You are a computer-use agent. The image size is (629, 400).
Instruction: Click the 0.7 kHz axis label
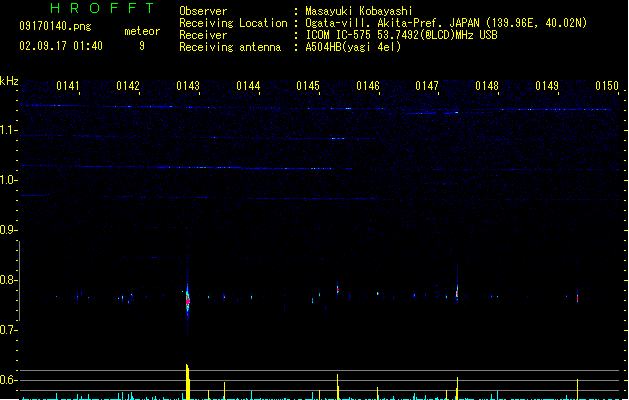click(x=8, y=330)
